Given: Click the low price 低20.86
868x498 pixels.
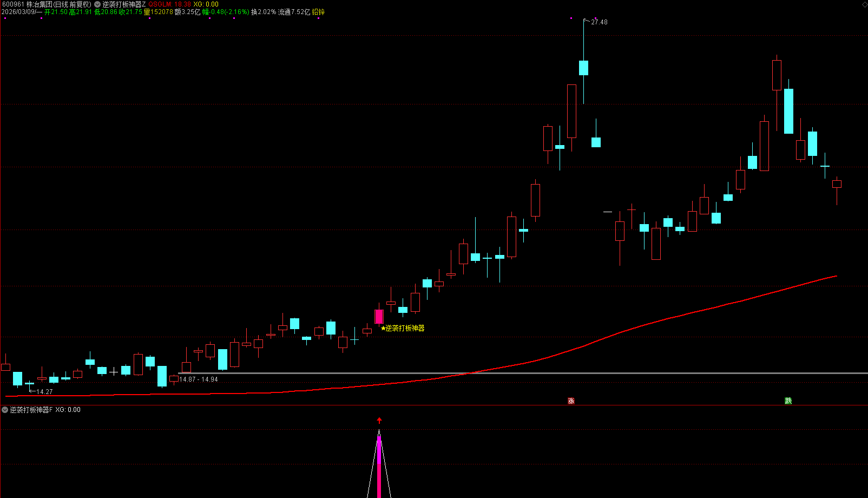Looking at the screenshot, I should point(106,12).
